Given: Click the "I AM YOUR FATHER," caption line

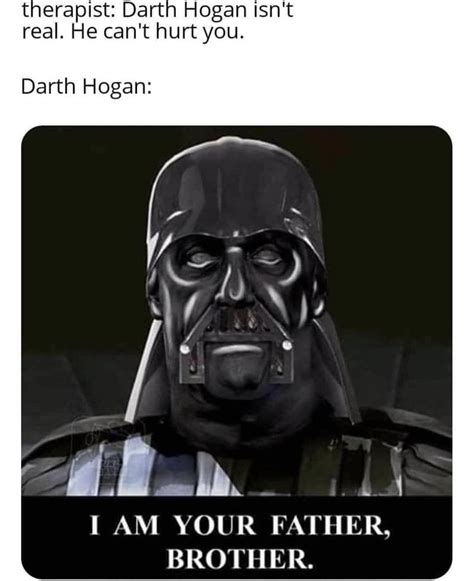Looking at the screenshot, I should pyautogui.click(x=240, y=525).
